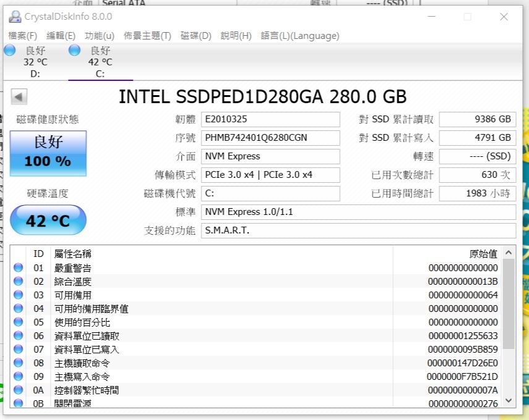Image resolution: width=529 pixels, height=420 pixels.
Task: Select the D: drive status orb
Action: [x=10, y=50]
